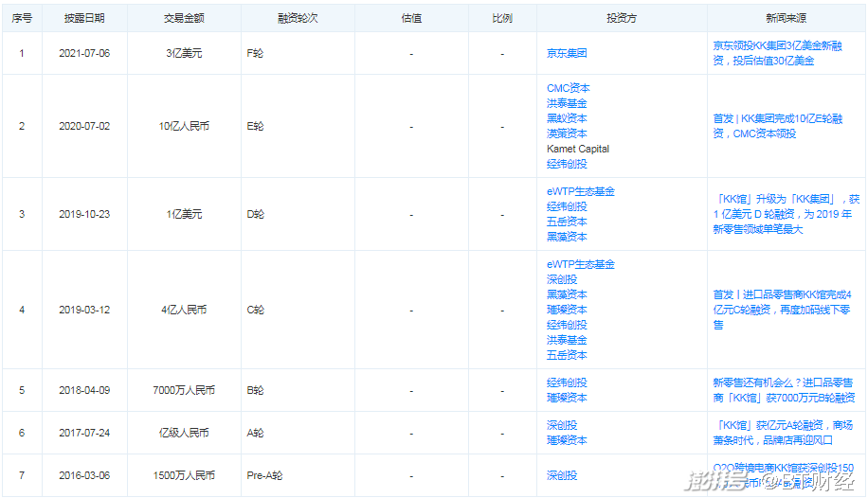This screenshot has width=868, height=498.
Task: Click 深创投 in the C轮 row
Action: pyautogui.click(x=561, y=279)
